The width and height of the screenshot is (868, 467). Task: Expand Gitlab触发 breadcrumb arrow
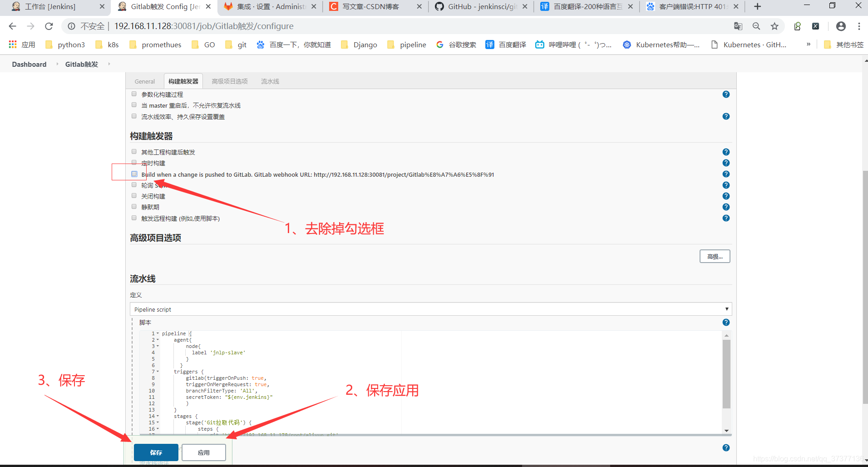109,64
